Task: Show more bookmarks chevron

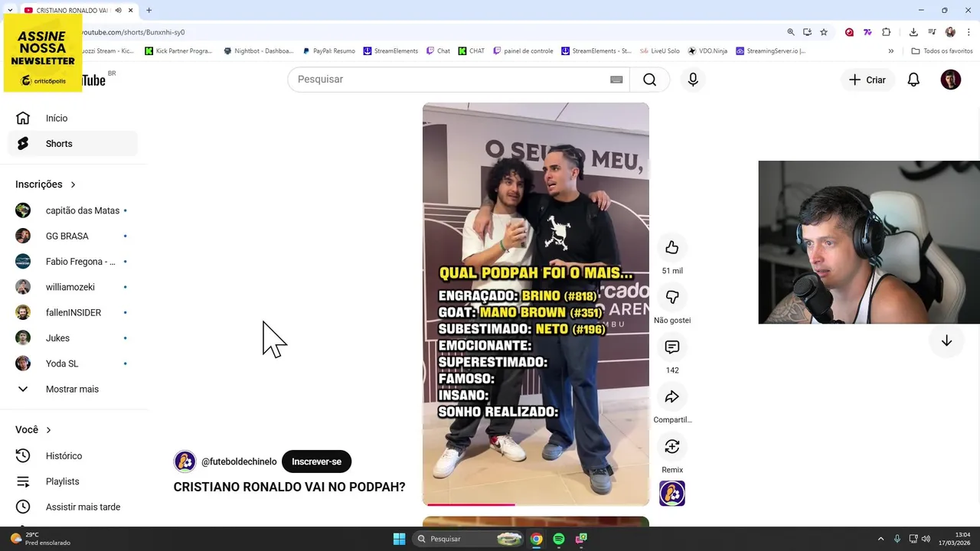Action: [x=890, y=51]
